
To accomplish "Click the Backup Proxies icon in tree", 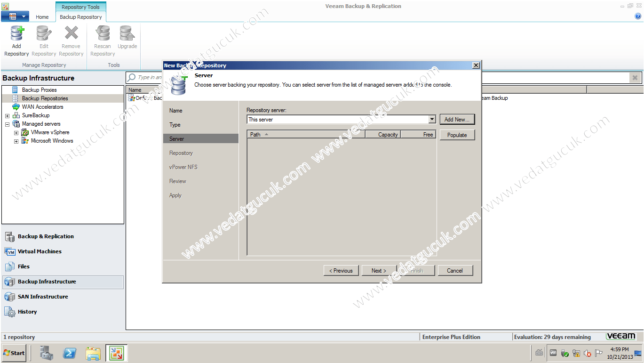I will (x=15, y=90).
